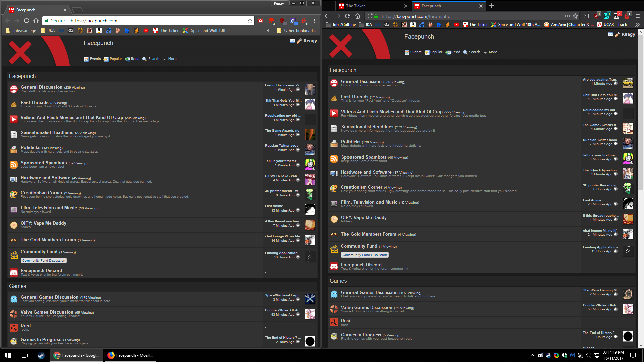Open the JKA bookmark folder in Chrome
The height and width of the screenshot is (362, 644).
48,31
